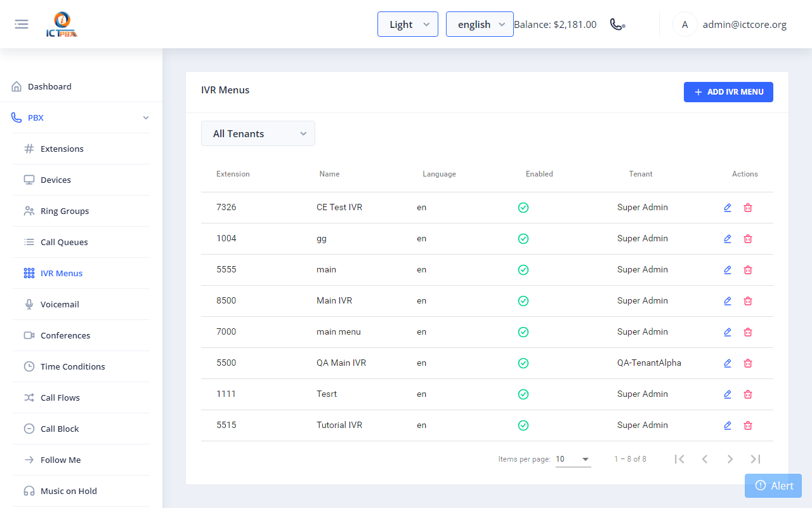Edit the gg IVR menu
Viewport: 812px width, 508px height.
pyautogui.click(x=728, y=239)
